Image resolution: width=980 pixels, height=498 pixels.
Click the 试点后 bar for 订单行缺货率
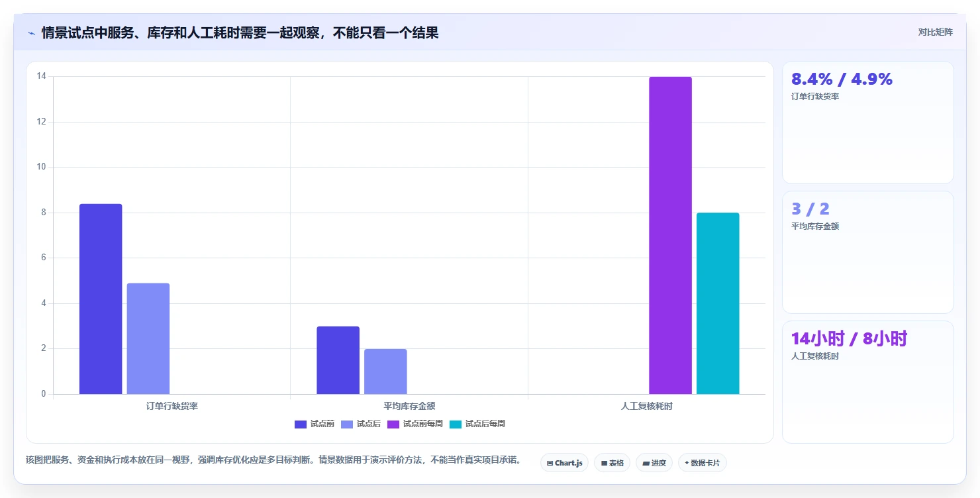coord(148,338)
